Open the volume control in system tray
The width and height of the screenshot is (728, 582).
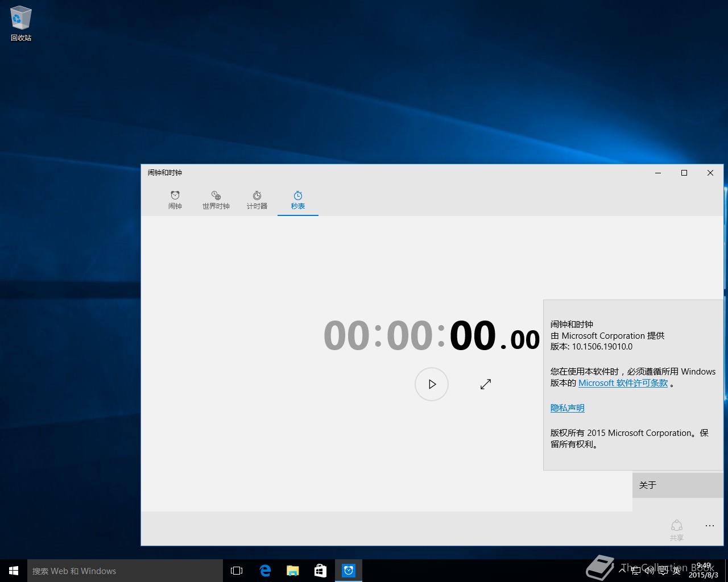[649, 571]
